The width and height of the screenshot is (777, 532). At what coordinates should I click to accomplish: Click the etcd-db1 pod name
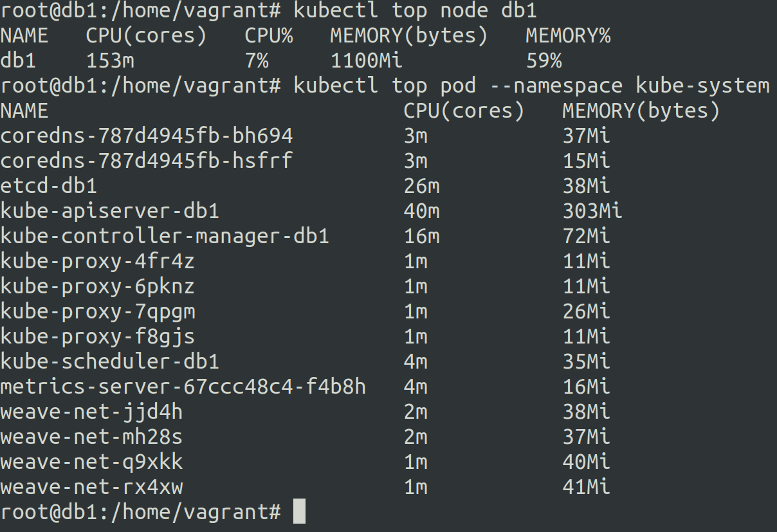point(49,186)
